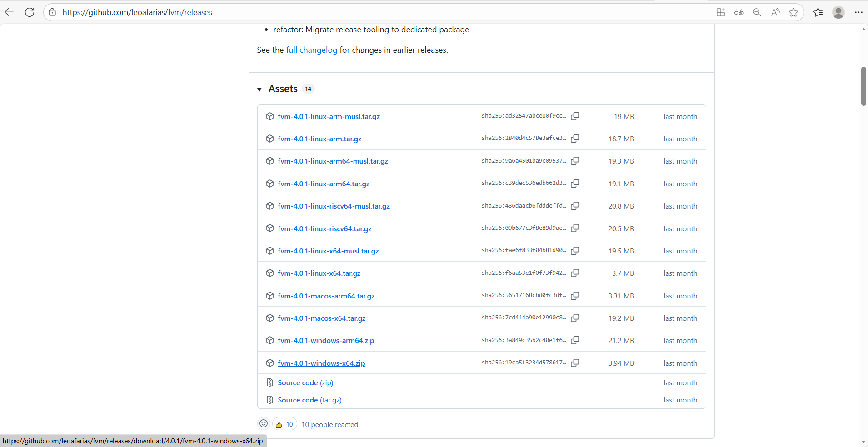Open browser Settings and more menu
The width and height of the screenshot is (868, 447).
point(858,12)
